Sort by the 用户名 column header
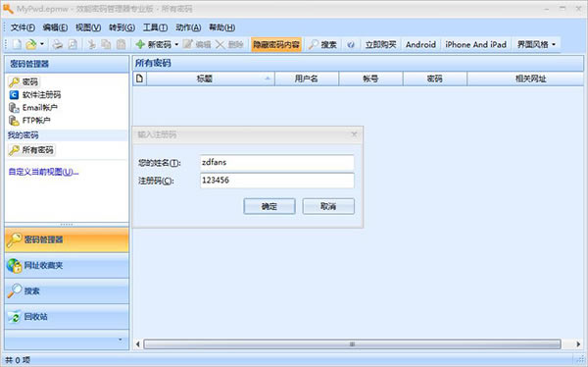This screenshot has height=367, width=588. (307, 79)
